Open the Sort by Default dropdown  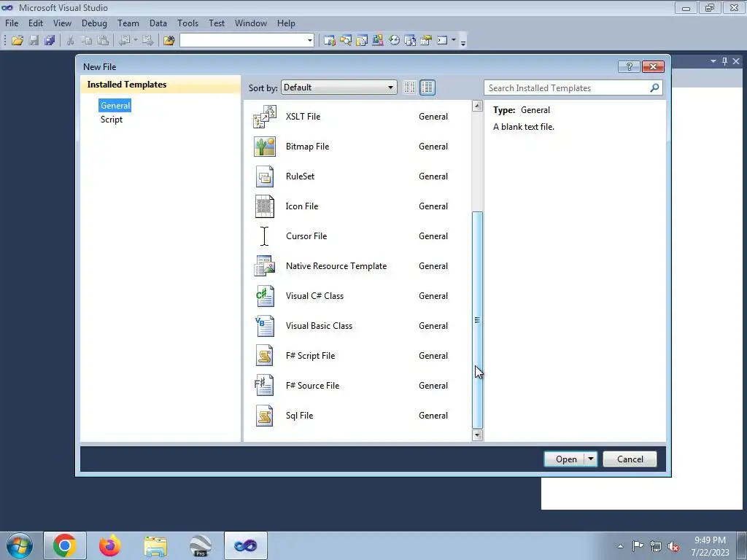338,87
